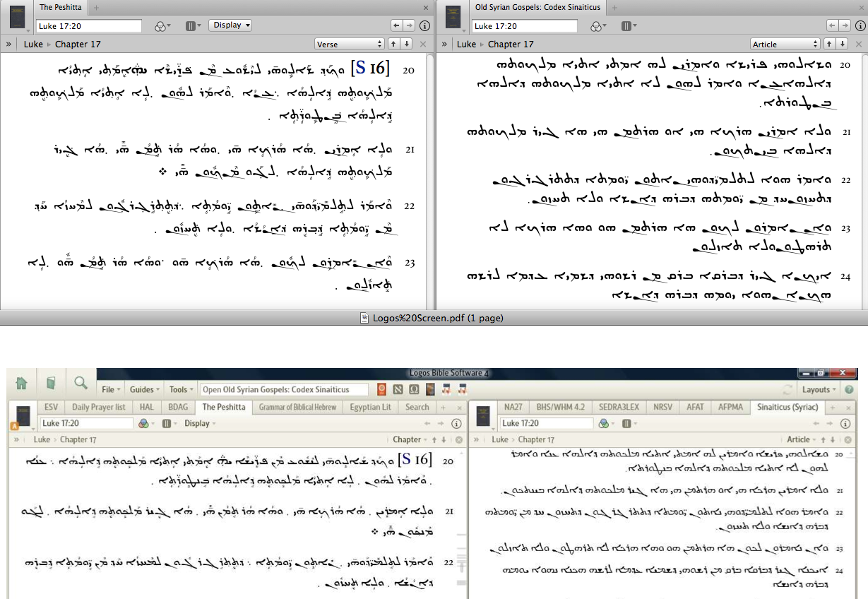Open the Display dropdown in lower Peshitta panel

(x=200, y=423)
